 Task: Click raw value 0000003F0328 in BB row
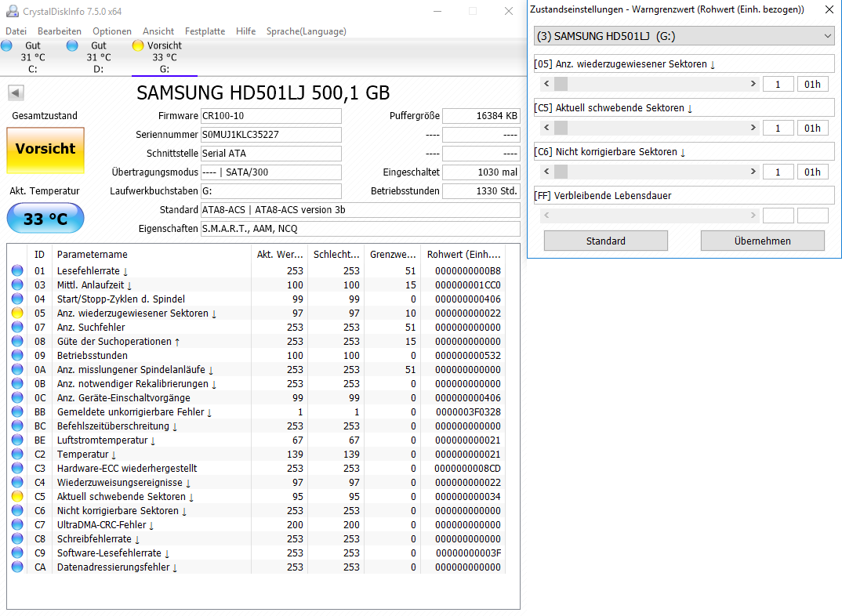468,411
